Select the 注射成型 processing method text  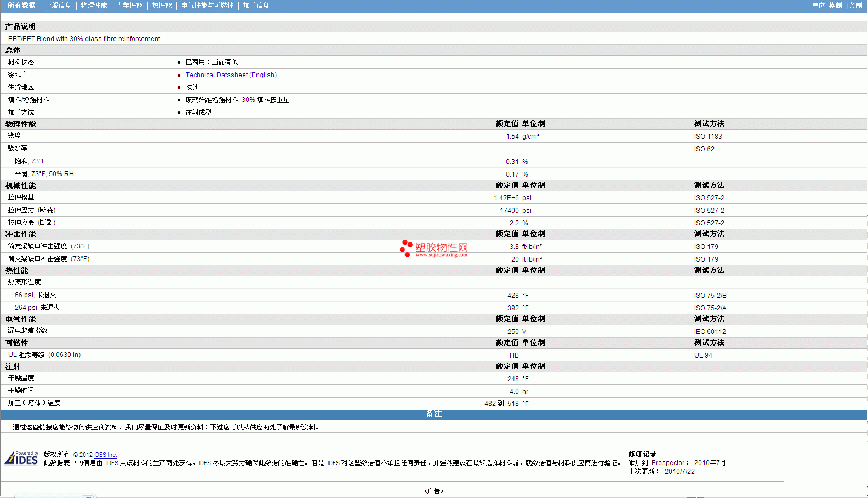pos(198,112)
